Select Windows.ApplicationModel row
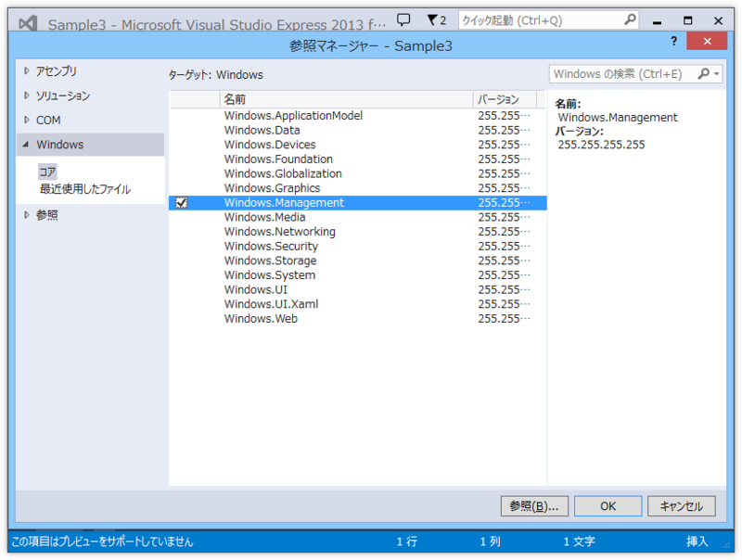 click(x=357, y=116)
